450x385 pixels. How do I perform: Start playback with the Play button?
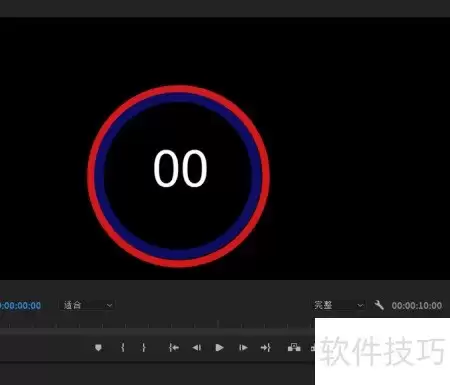(219, 348)
